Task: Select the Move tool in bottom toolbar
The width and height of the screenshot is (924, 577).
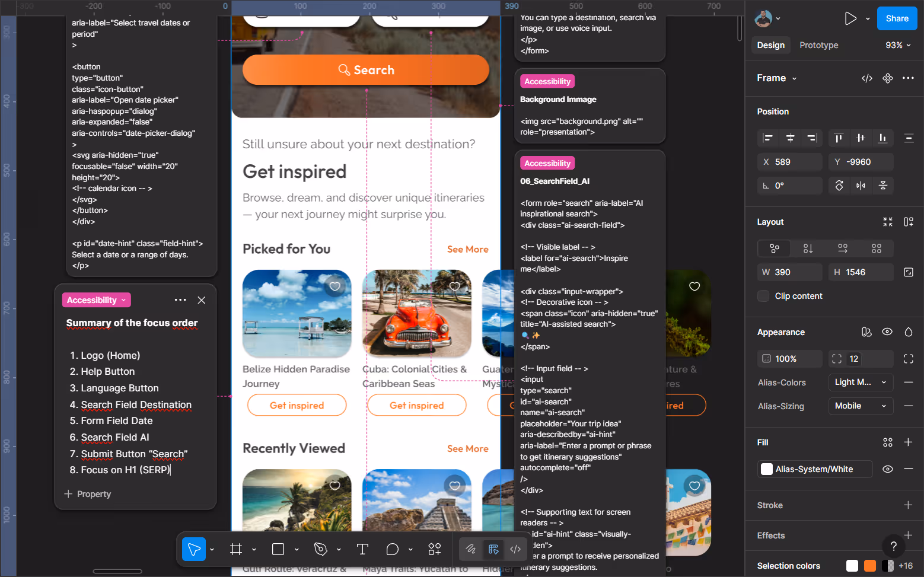Action: [194, 549]
